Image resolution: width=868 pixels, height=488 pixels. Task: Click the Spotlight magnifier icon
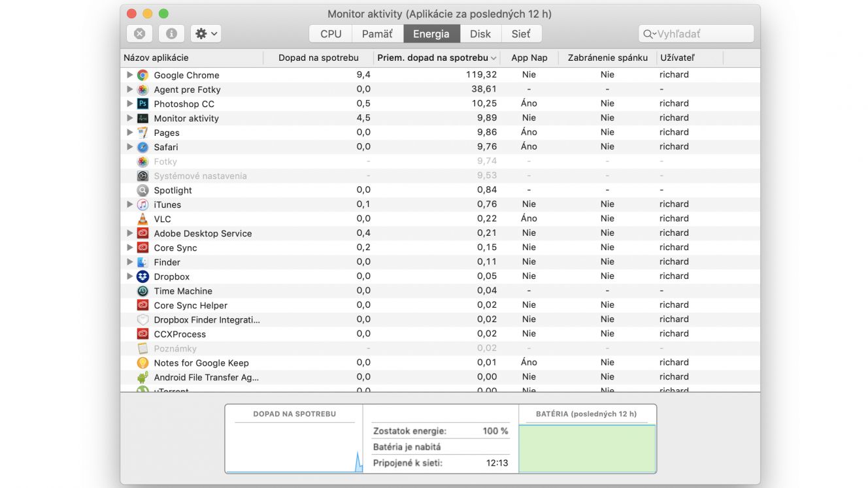click(x=142, y=190)
